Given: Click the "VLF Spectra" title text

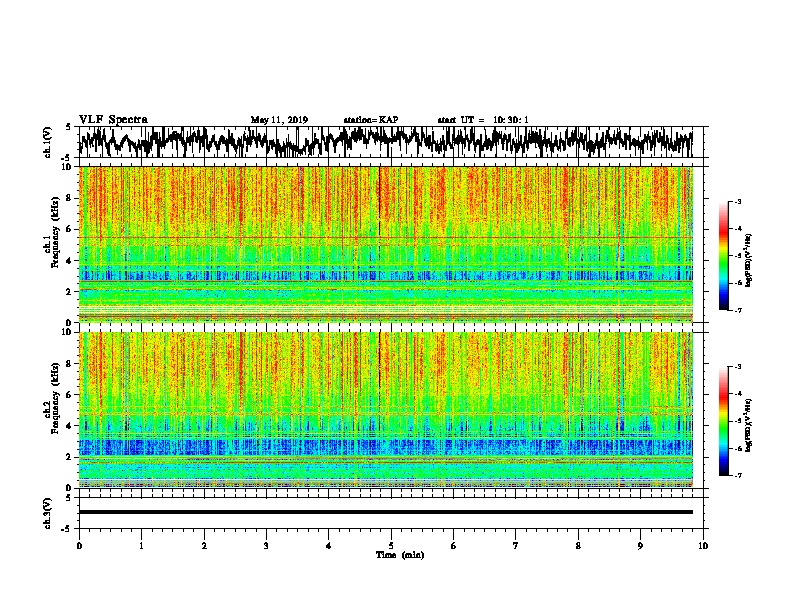Looking at the screenshot, I should coord(113,120).
